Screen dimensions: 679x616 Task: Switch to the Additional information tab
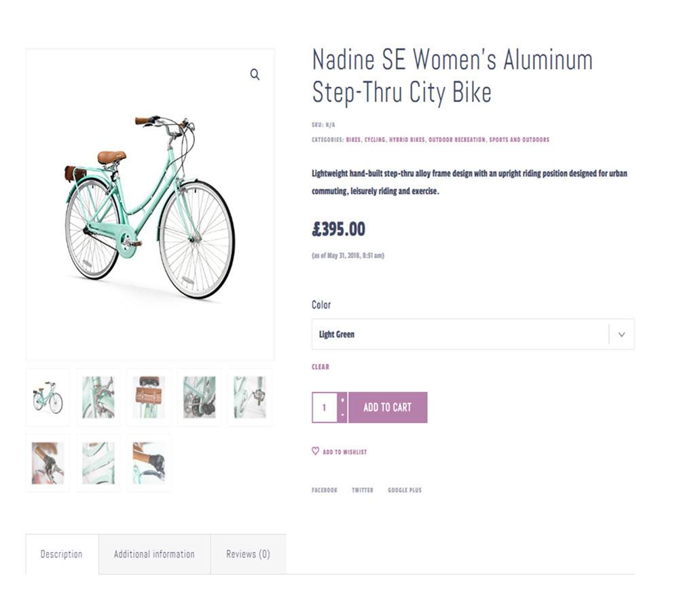pos(154,554)
